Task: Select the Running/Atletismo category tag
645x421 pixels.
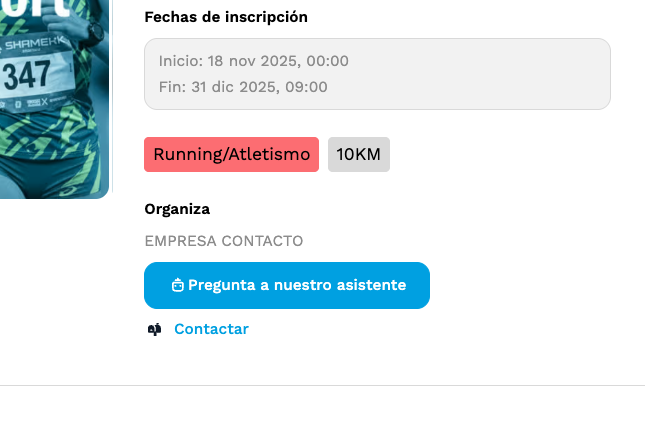Action: [x=231, y=154]
